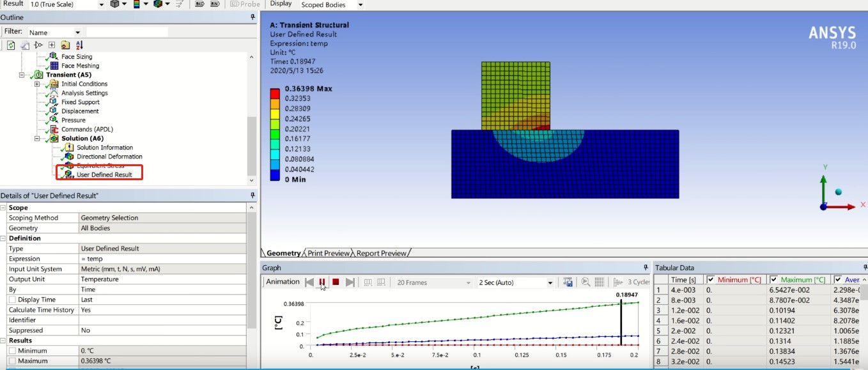Pin the Outline panel
This screenshot has width=868, height=370.
(x=253, y=17)
